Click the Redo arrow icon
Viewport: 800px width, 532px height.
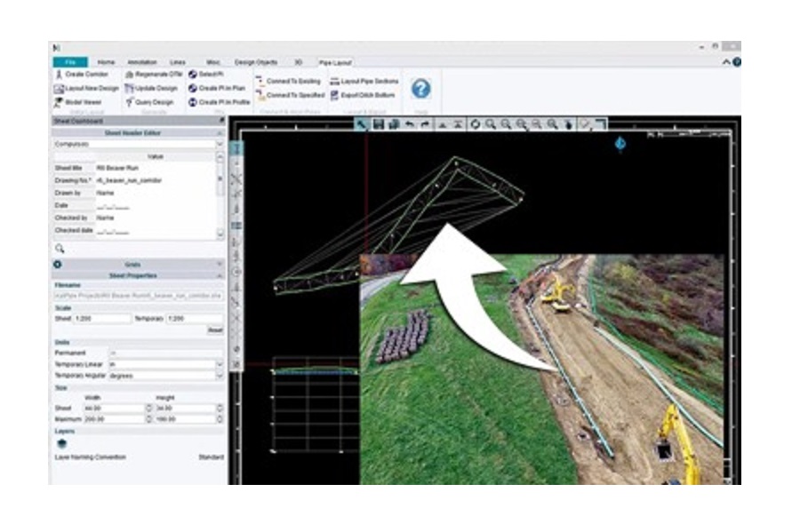click(x=425, y=124)
